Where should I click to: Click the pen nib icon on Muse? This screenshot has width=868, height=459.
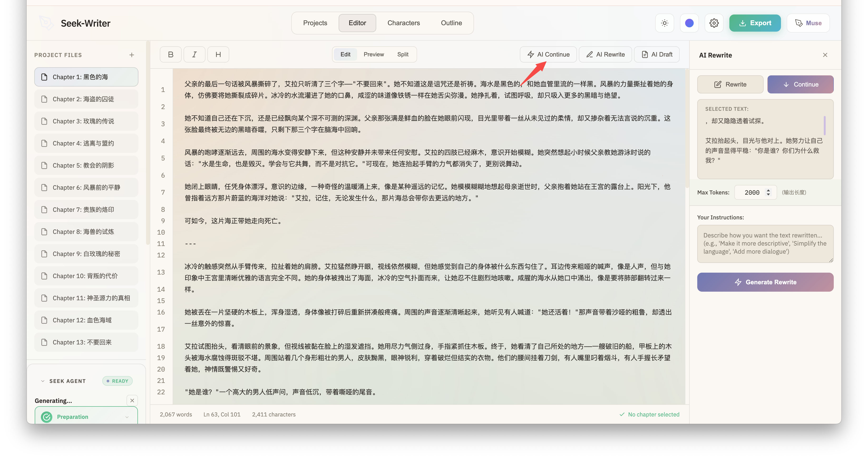tap(799, 23)
